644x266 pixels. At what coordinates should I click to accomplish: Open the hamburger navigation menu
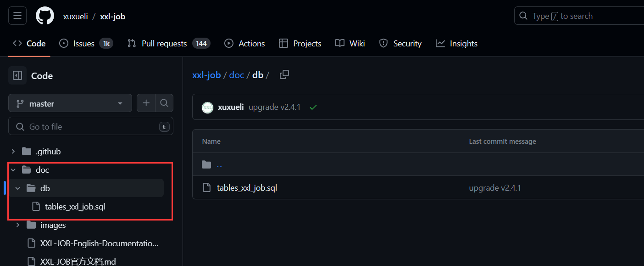tap(17, 16)
